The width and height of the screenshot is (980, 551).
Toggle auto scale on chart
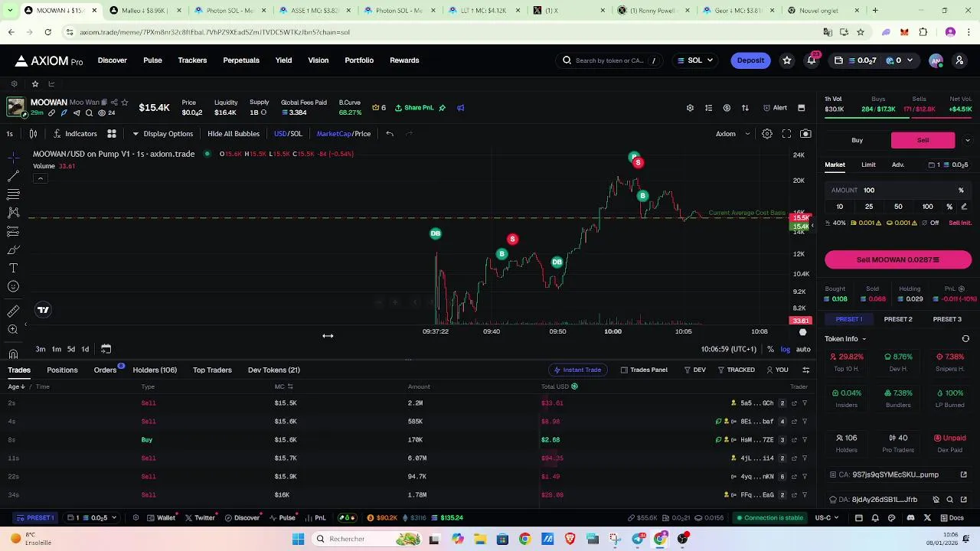(803, 349)
